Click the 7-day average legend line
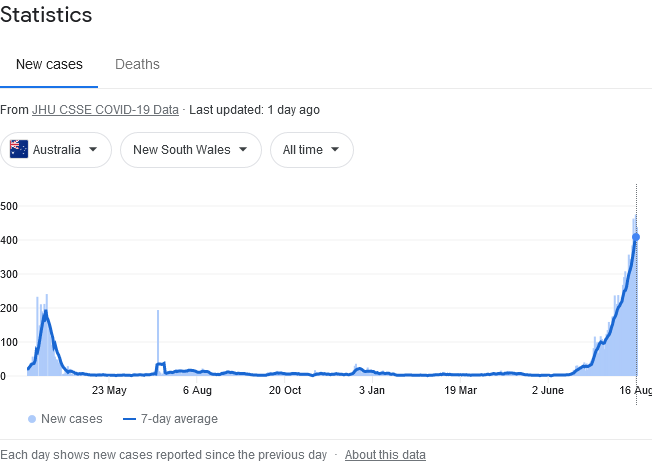 [x=129, y=419]
